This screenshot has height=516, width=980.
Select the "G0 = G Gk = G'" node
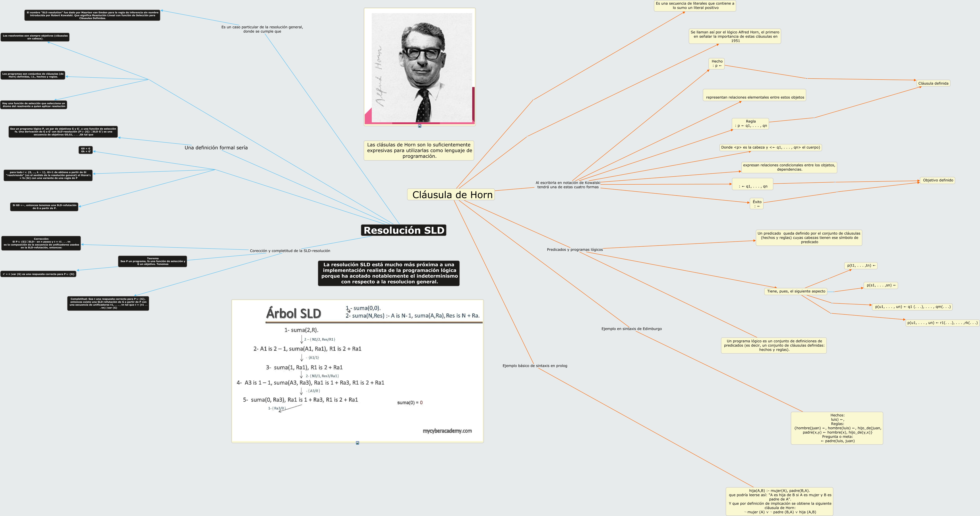pos(86,150)
